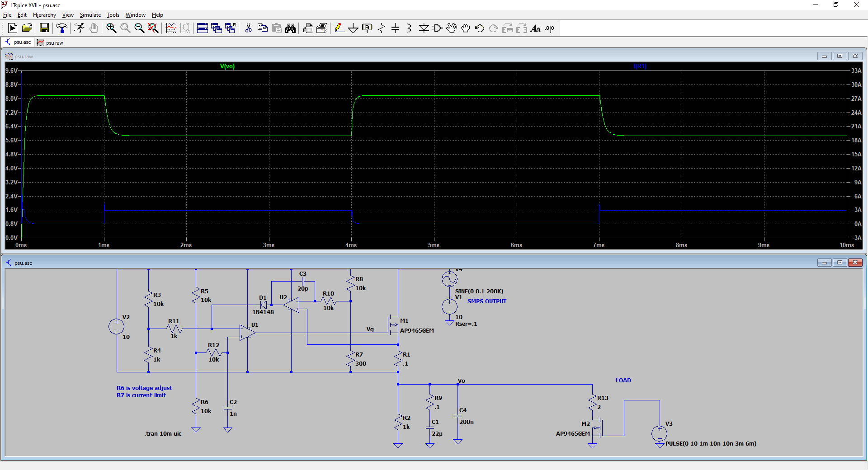Select the Drag hand tool

pos(466,28)
